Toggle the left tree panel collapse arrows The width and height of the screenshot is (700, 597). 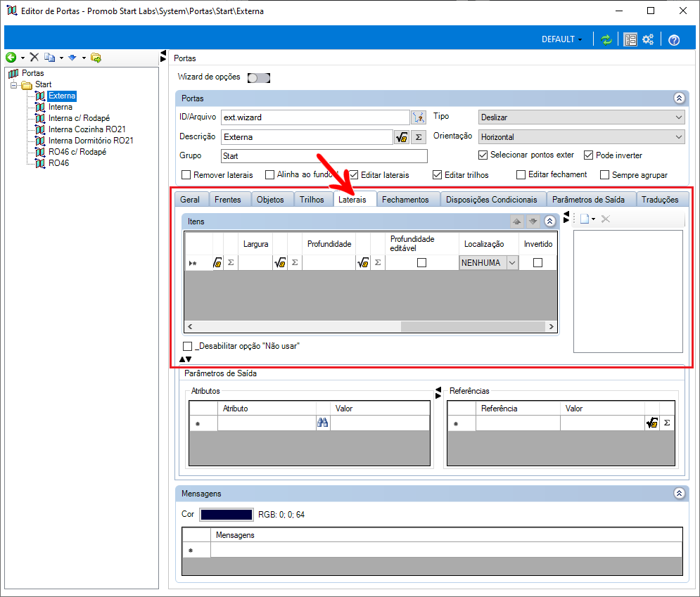[x=163, y=56]
